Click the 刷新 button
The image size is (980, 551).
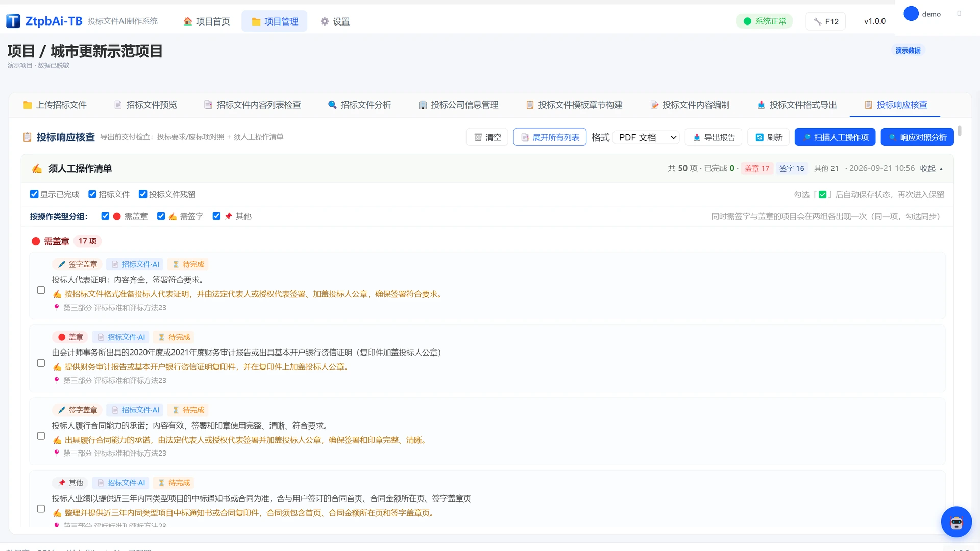[769, 137]
